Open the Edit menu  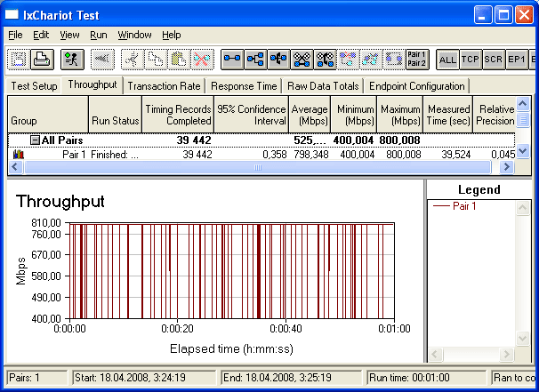point(41,35)
